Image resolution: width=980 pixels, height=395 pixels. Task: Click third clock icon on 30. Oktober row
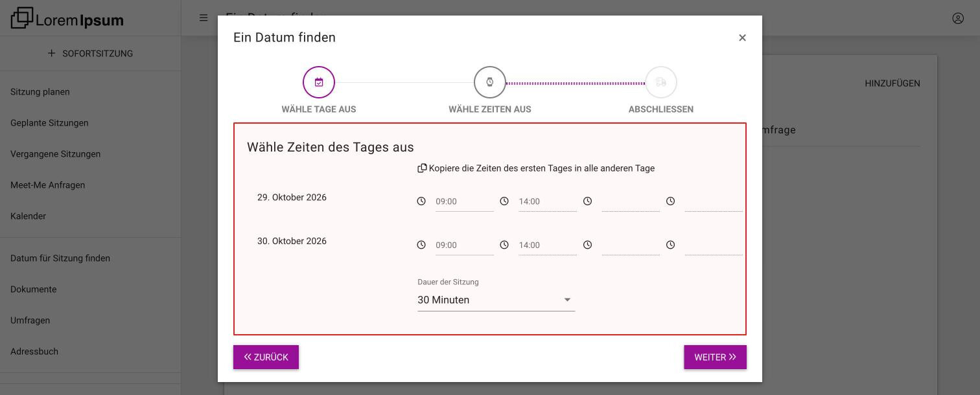coord(587,245)
